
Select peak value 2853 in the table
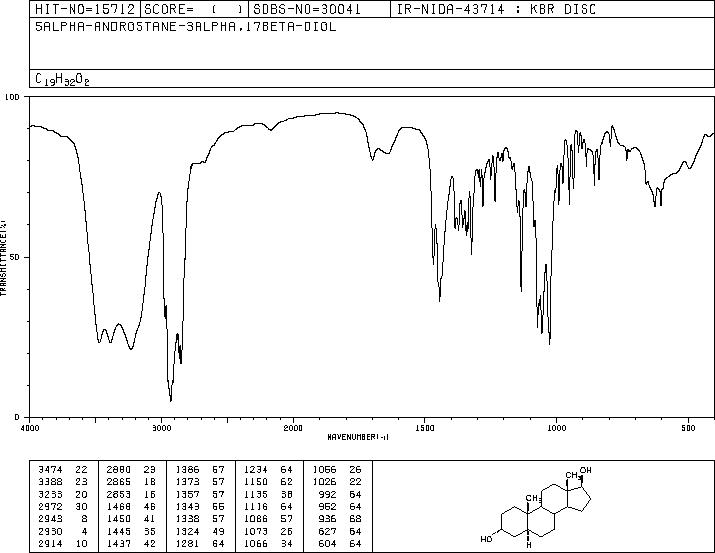pyautogui.click(x=119, y=494)
